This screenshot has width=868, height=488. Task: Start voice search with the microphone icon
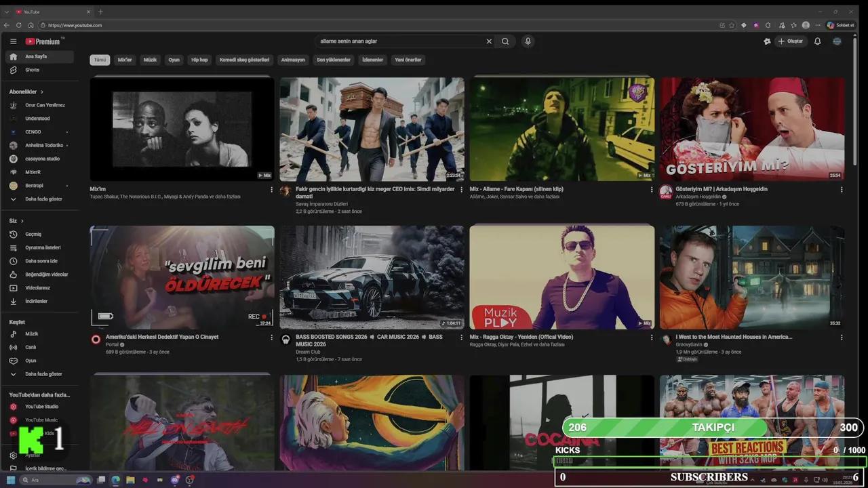pos(528,41)
